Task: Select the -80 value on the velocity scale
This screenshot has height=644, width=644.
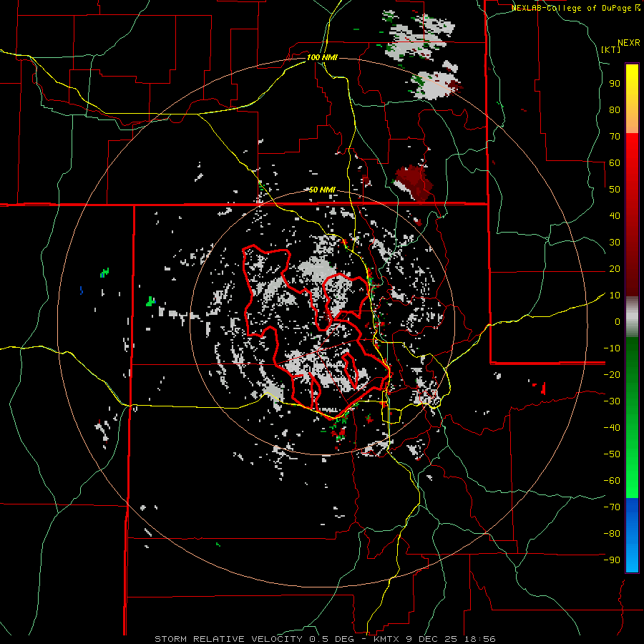Action: click(x=612, y=534)
